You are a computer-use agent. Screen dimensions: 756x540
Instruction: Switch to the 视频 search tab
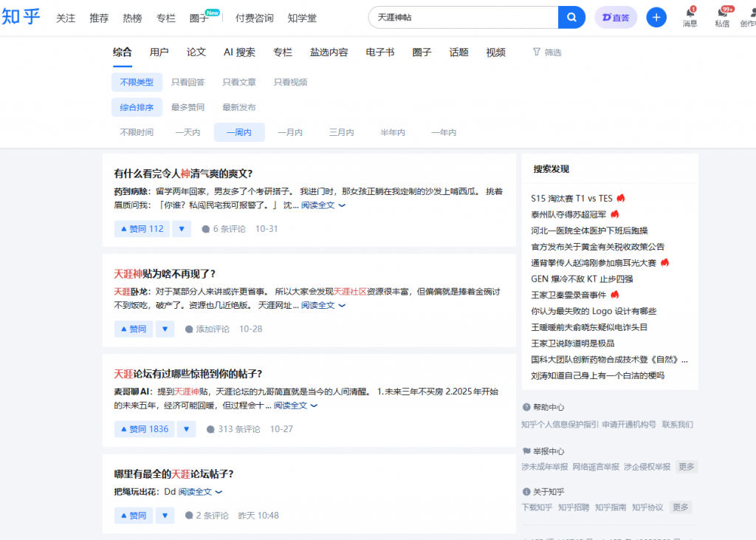495,52
